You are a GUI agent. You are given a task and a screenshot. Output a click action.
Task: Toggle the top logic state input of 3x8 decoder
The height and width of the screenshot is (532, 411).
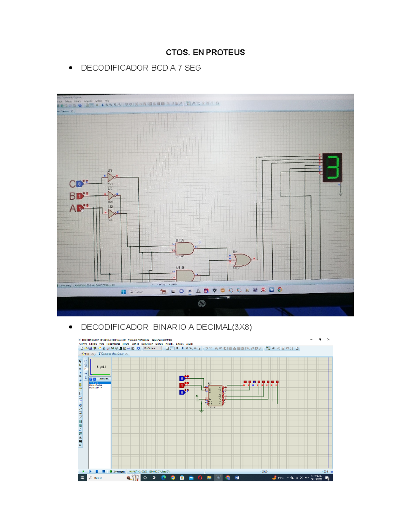click(182, 379)
